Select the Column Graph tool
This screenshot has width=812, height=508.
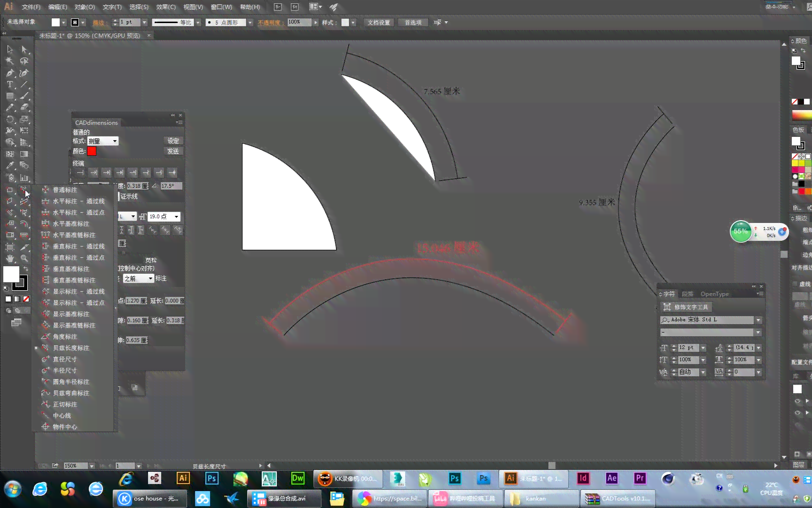(24, 177)
